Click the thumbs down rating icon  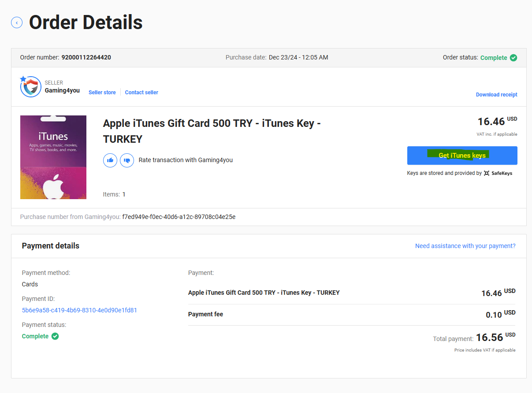[127, 160]
